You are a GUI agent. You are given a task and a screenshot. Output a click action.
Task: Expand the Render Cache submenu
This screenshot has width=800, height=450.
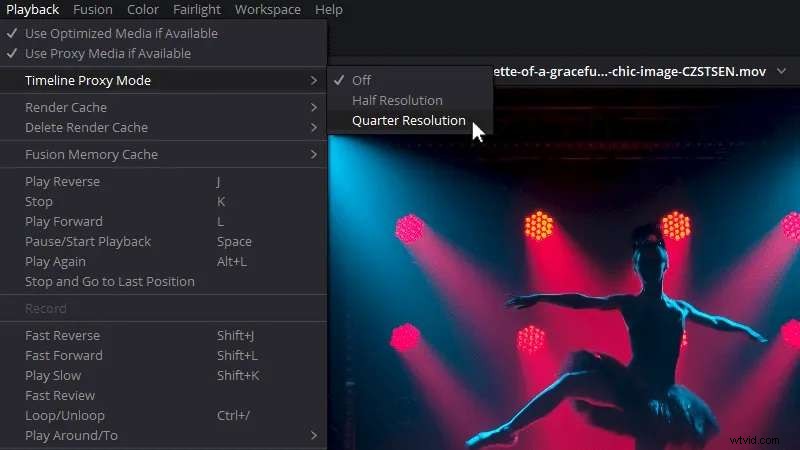(x=65, y=107)
